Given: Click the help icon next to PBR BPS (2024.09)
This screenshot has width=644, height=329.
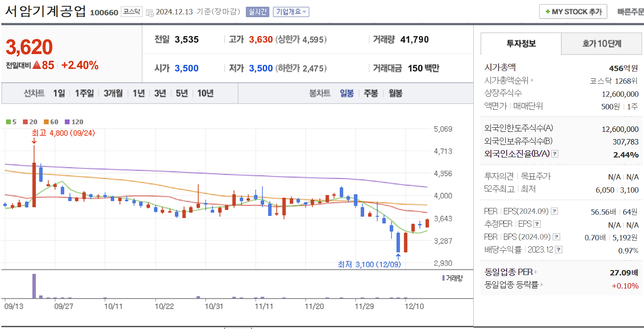Looking at the screenshot, I should tap(557, 237).
